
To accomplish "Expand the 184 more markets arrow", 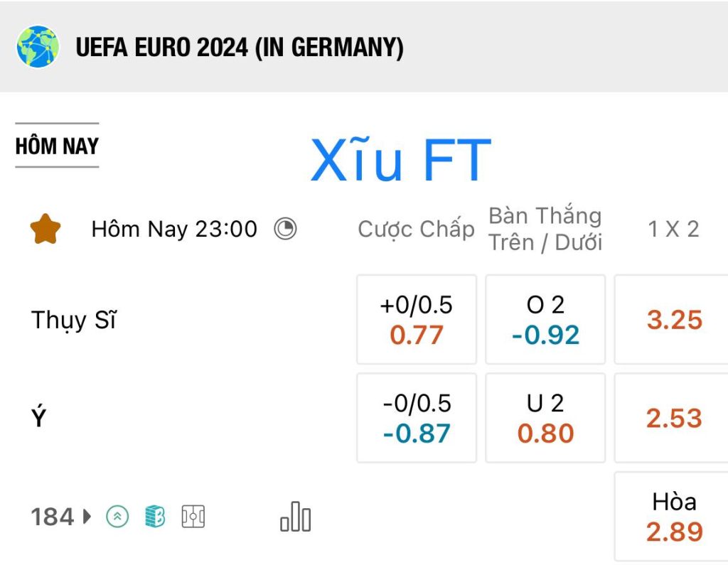I will tap(61, 516).
